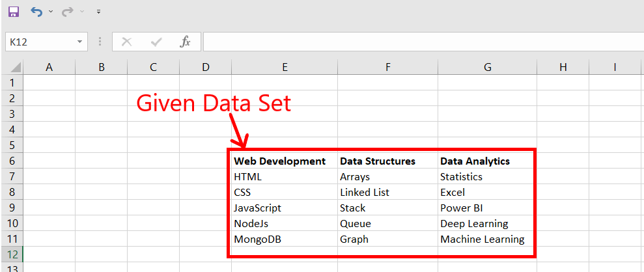
Task: Click the Insert Function fx icon
Action: coord(186,42)
